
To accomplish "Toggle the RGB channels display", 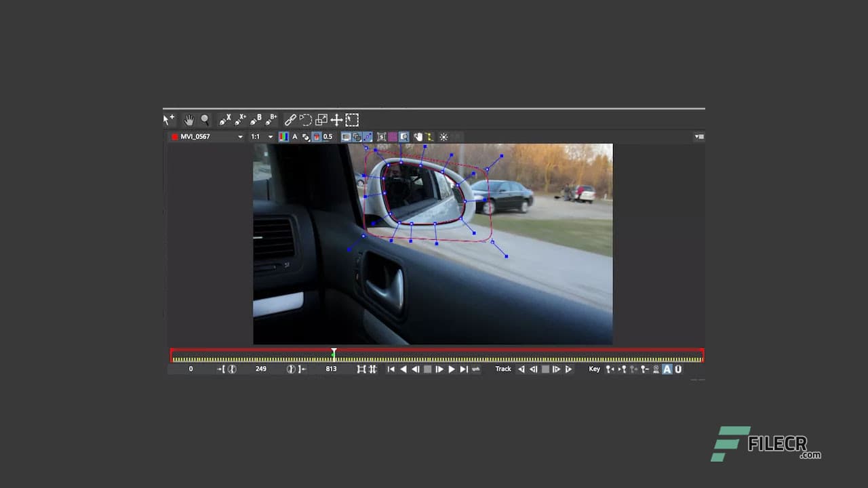I will (283, 136).
